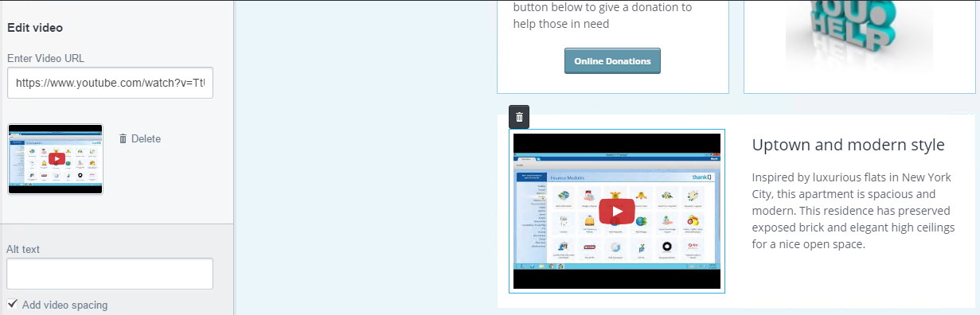Click the Online Donations button
The width and height of the screenshot is (980, 315).
coord(612,61)
